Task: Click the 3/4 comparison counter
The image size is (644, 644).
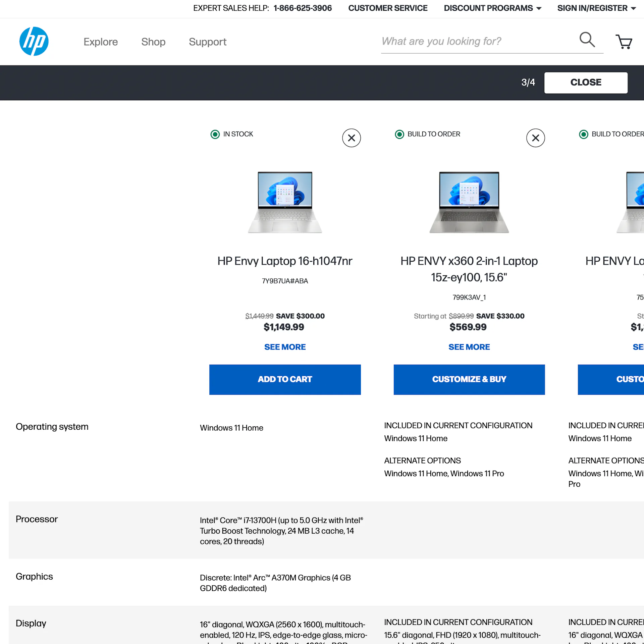Action: [x=528, y=83]
